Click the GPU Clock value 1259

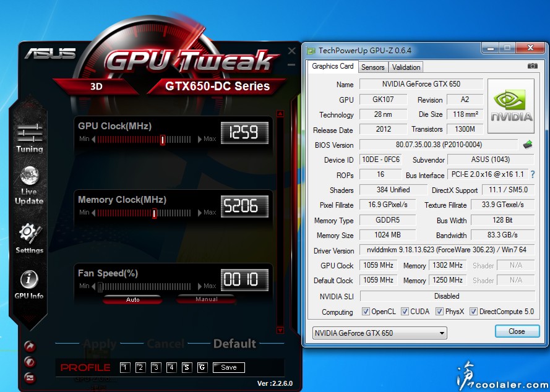[x=244, y=133]
